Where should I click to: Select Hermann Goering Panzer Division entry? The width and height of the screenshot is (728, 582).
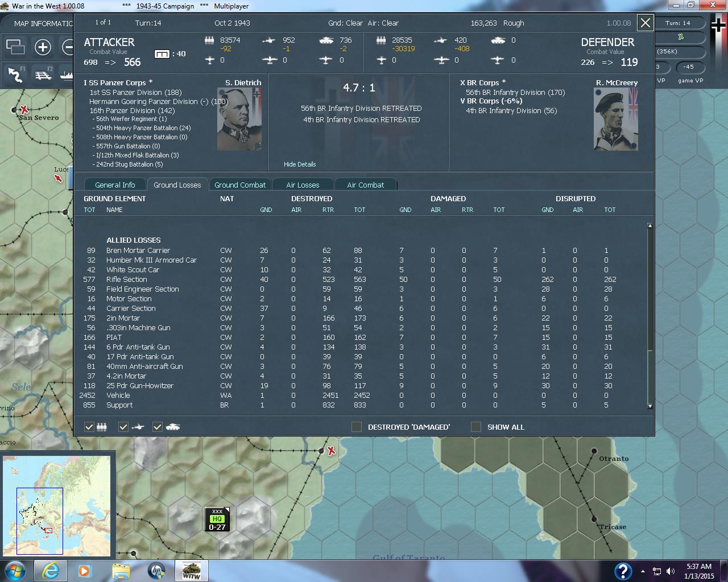point(158,101)
